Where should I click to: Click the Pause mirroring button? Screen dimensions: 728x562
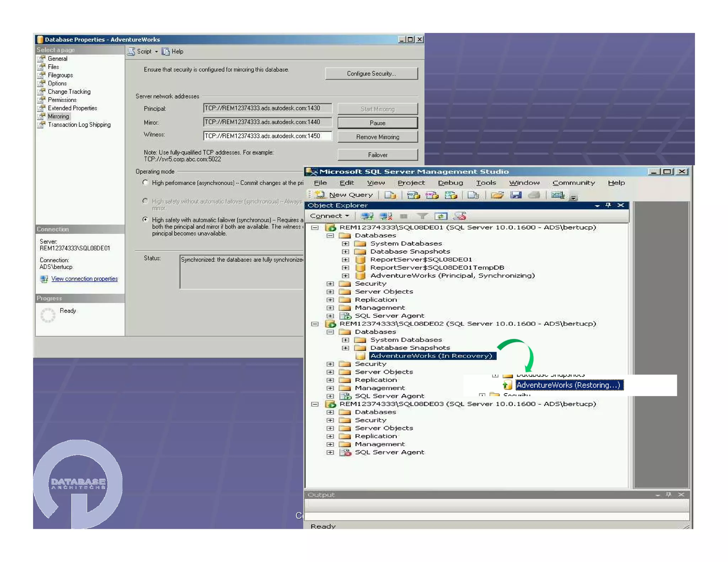click(378, 123)
